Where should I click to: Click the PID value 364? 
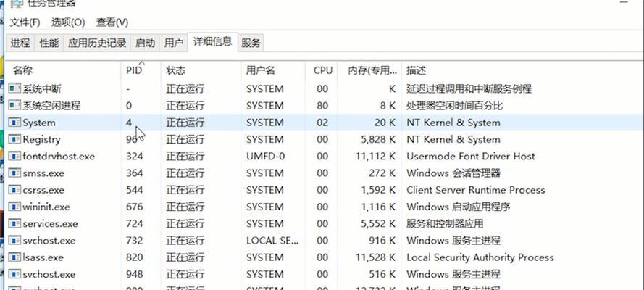(135, 173)
